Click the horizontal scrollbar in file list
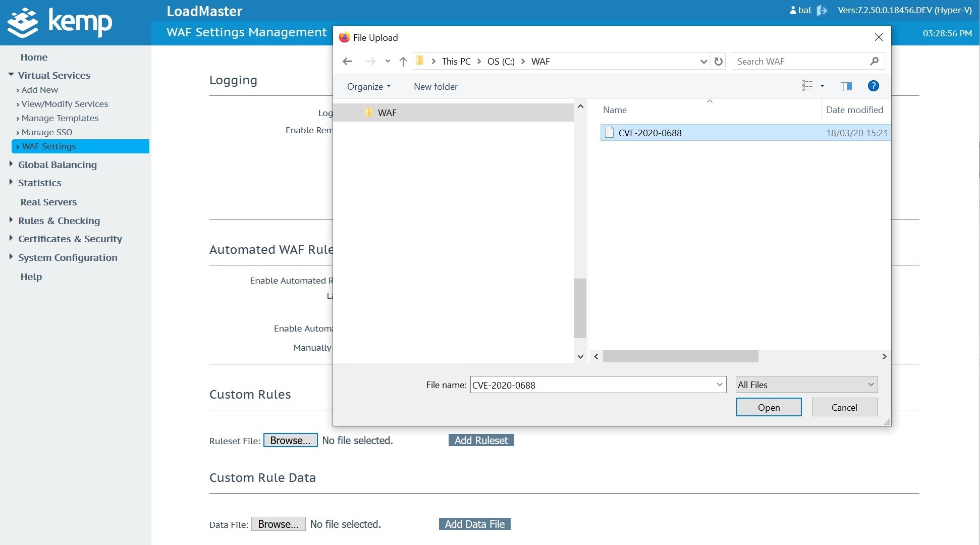The width and height of the screenshot is (980, 545). pyautogui.click(x=680, y=357)
